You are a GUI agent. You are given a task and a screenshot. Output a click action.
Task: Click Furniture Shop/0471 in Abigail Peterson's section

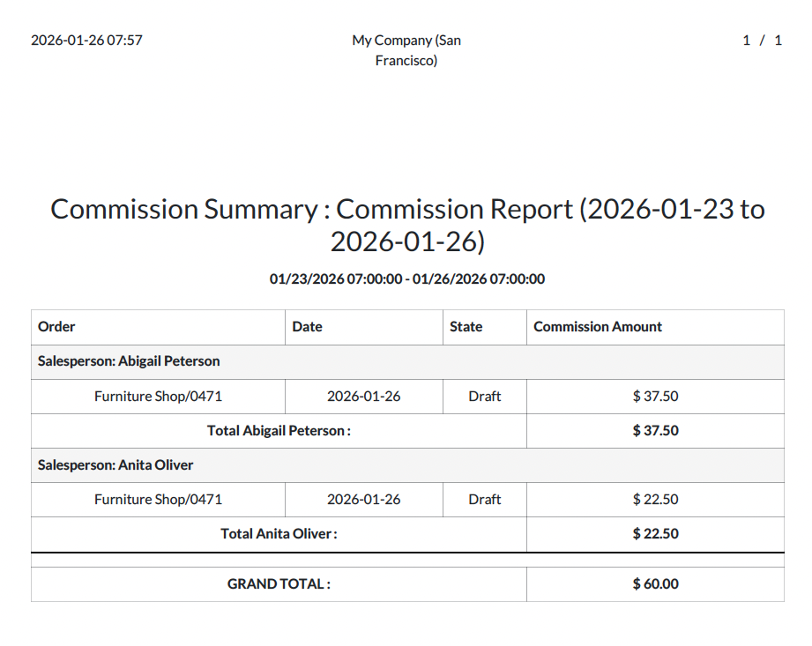click(158, 397)
